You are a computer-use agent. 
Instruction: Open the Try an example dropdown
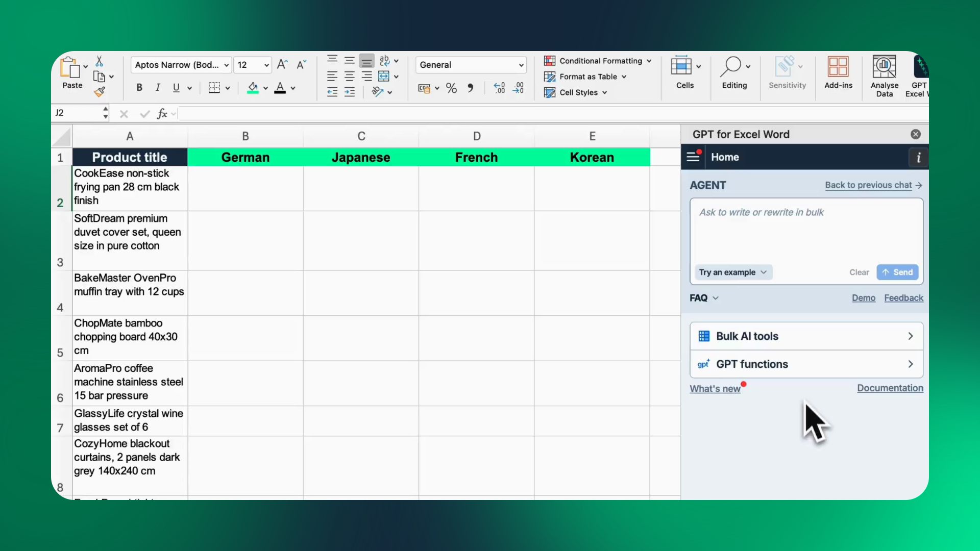(733, 272)
